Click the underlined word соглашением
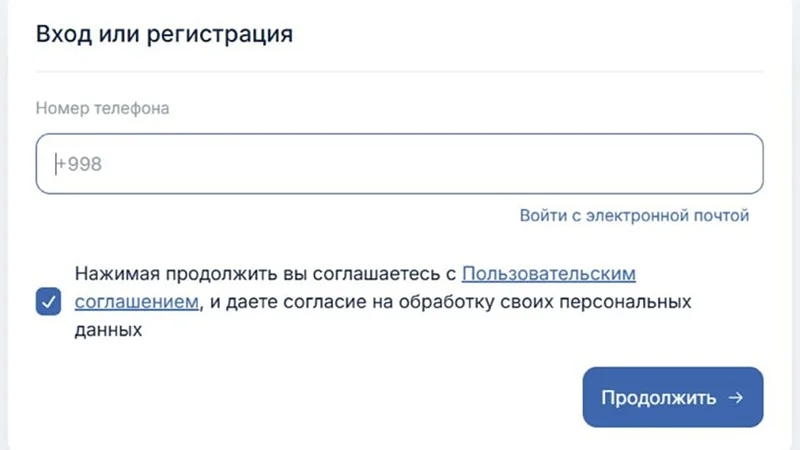 coord(135,301)
